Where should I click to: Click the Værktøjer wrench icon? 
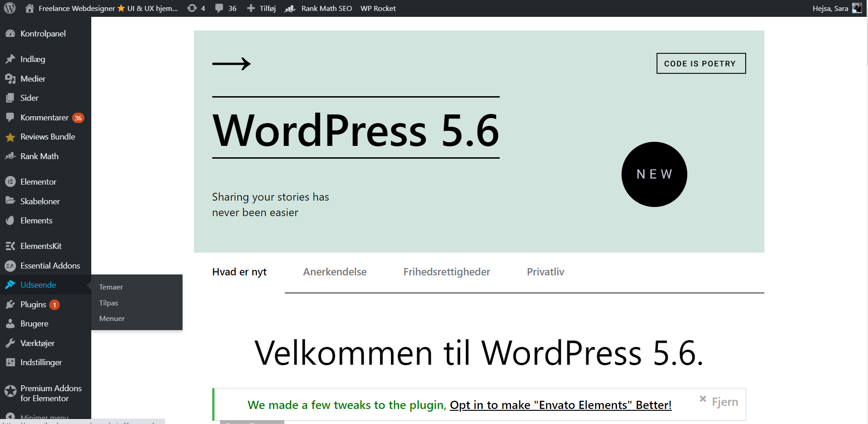10,343
